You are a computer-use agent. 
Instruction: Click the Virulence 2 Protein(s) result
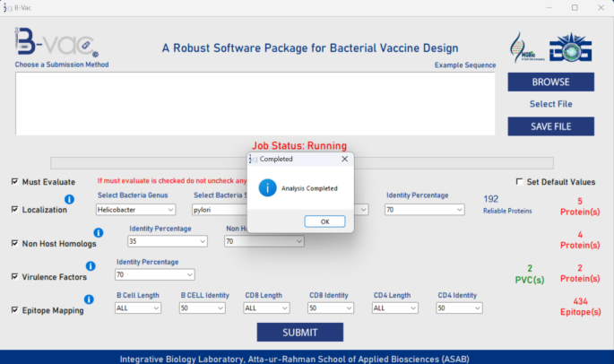point(580,273)
